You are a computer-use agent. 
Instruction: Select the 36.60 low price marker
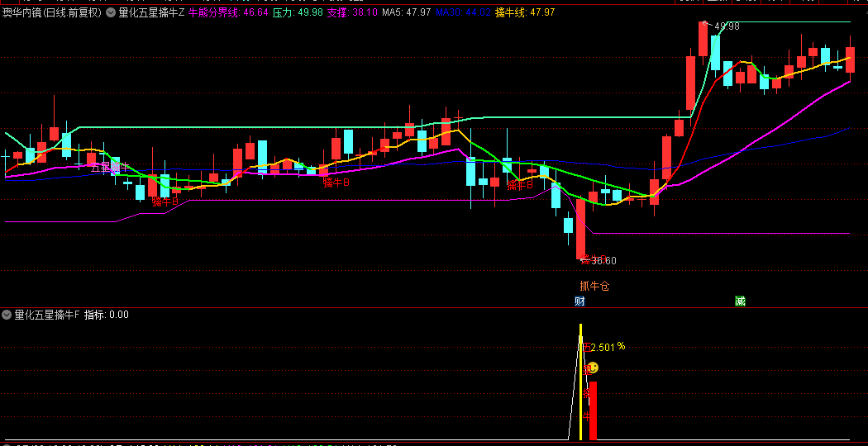[603, 261]
